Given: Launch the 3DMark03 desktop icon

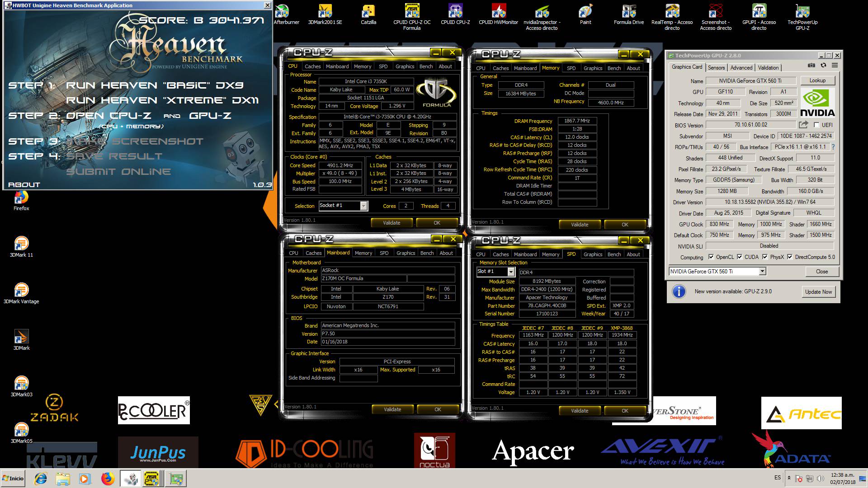Looking at the screenshot, I should click(x=21, y=387).
